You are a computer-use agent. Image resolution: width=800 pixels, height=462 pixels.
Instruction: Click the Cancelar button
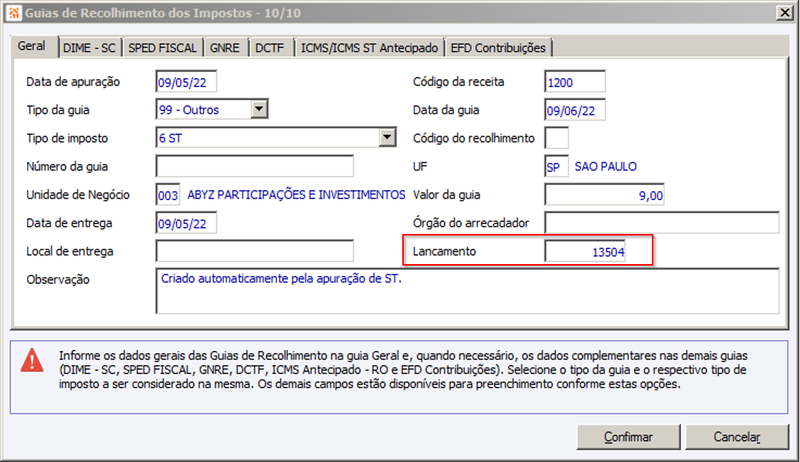[x=737, y=437]
